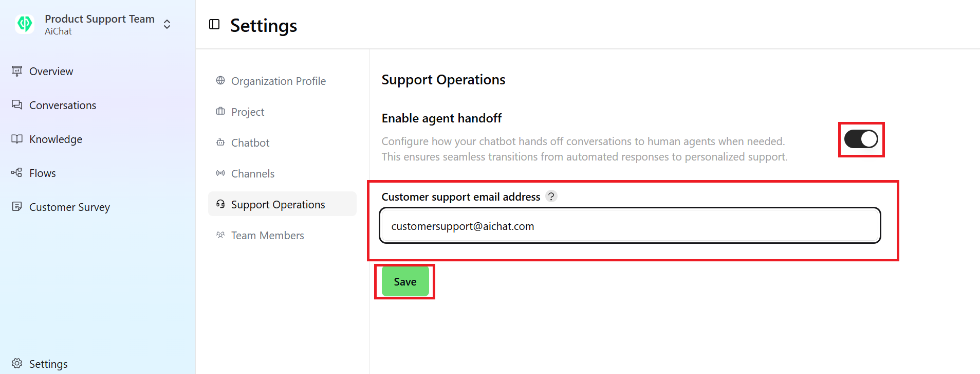Open the Overview panel icon
The image size is (980, 374).
coord(17,71)
